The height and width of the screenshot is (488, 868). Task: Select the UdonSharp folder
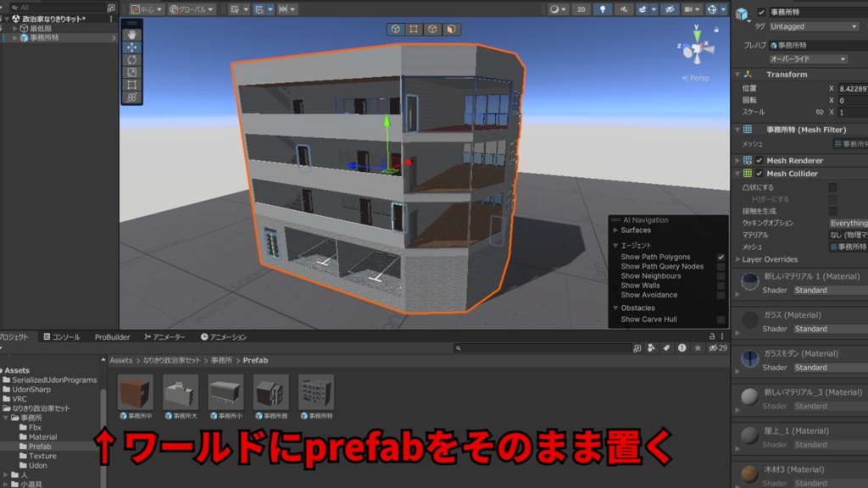point(31,390)
